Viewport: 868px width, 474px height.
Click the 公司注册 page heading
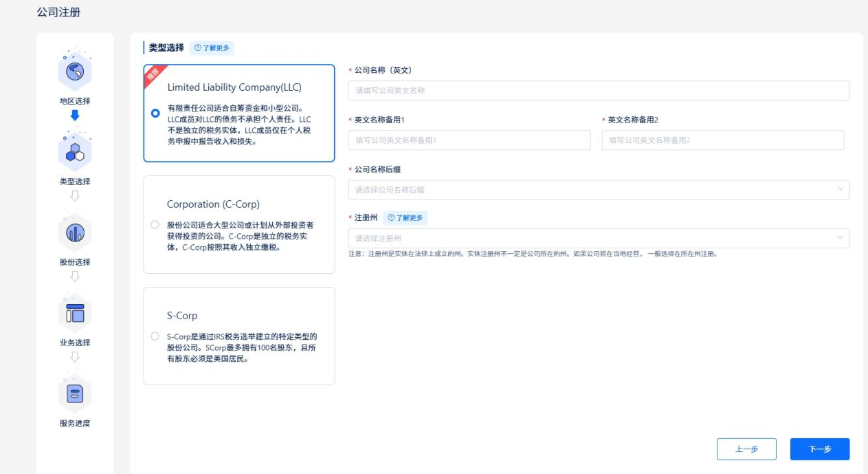58,12
